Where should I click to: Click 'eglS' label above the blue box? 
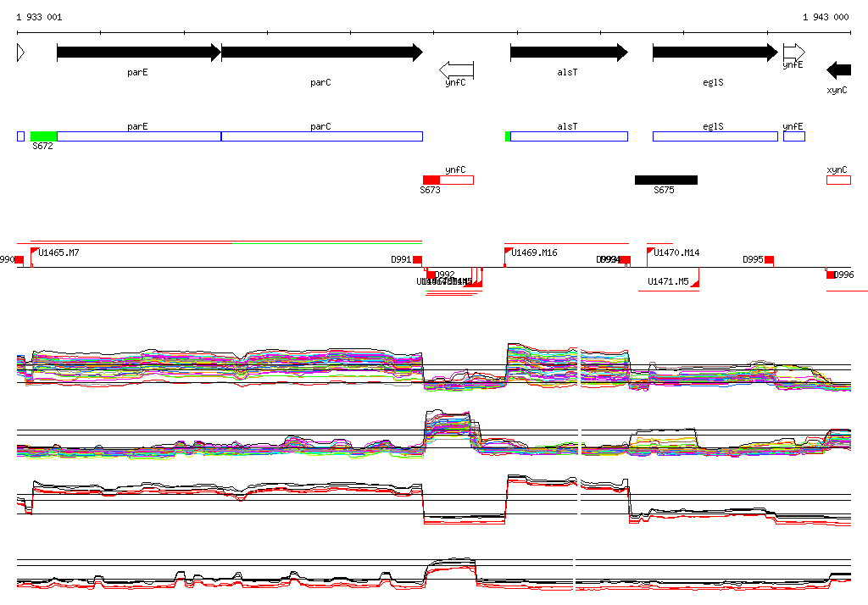click(713, 127)
